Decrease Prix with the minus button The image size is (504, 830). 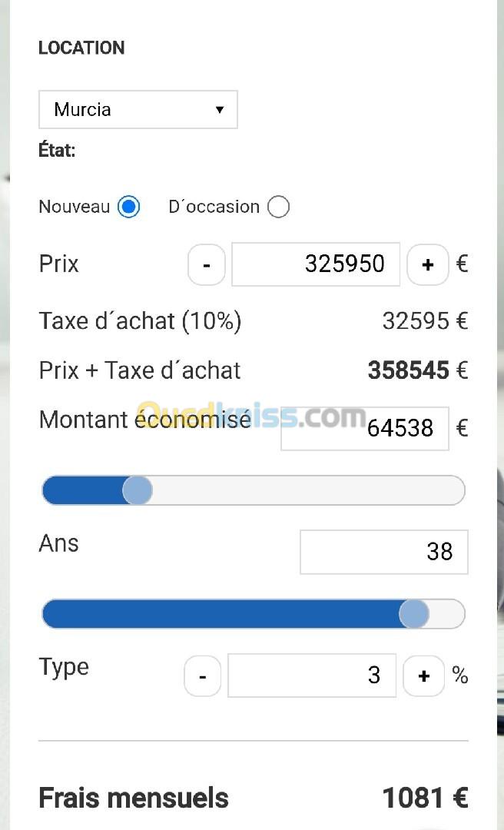pos(207,265)
